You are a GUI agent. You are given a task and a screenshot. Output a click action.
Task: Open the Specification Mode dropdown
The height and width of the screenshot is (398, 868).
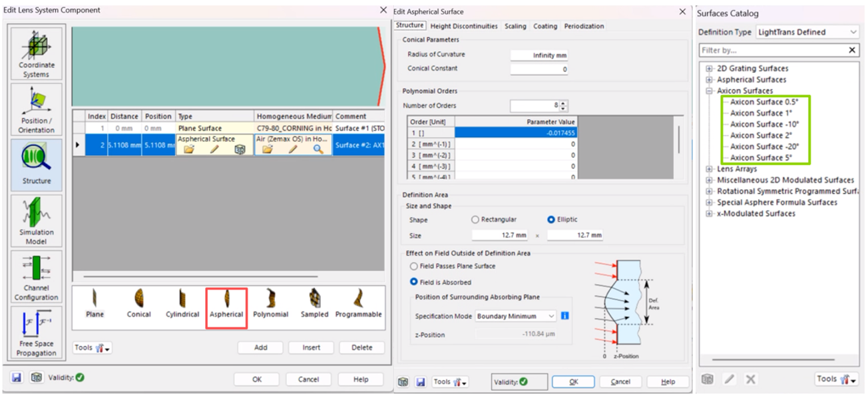516,316
